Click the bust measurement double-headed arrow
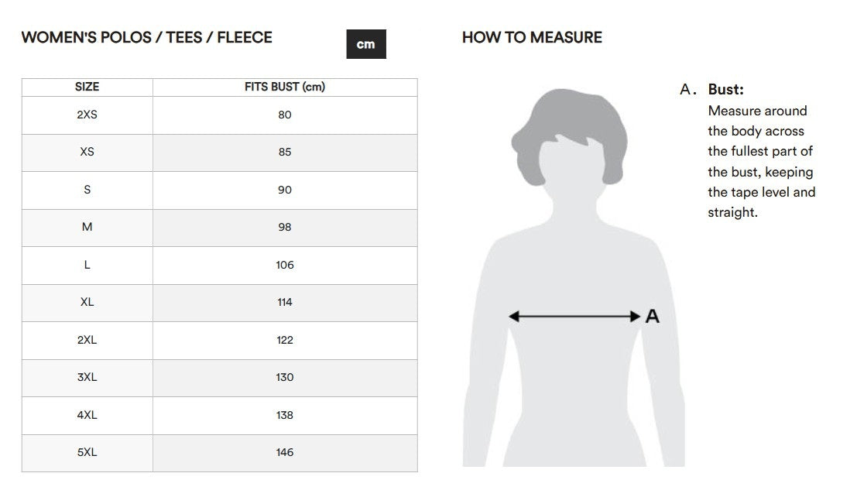 pyautogui.click(x=574, y=316)
